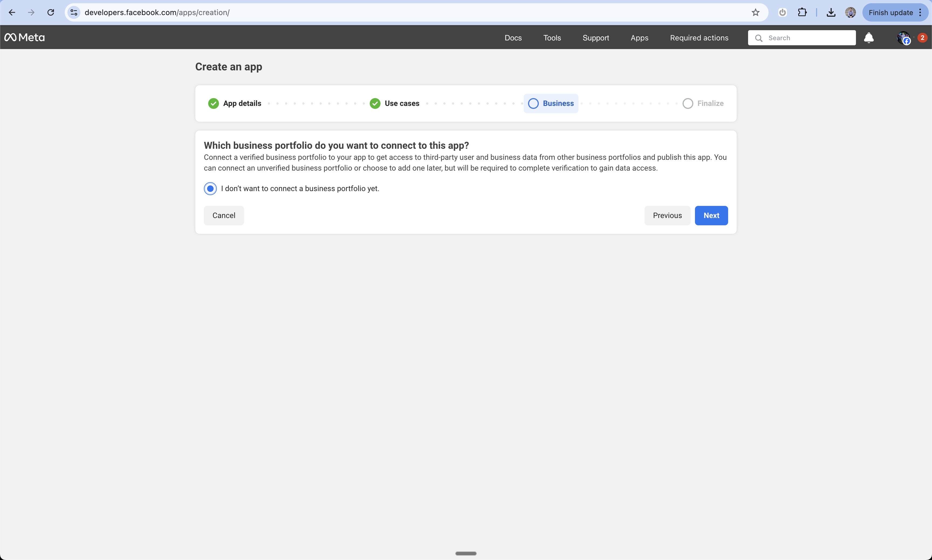Image resolution: width=932 pixels, height=560 pixels.
Task: Click the browser forward arrow
Action: pos(31,12)
